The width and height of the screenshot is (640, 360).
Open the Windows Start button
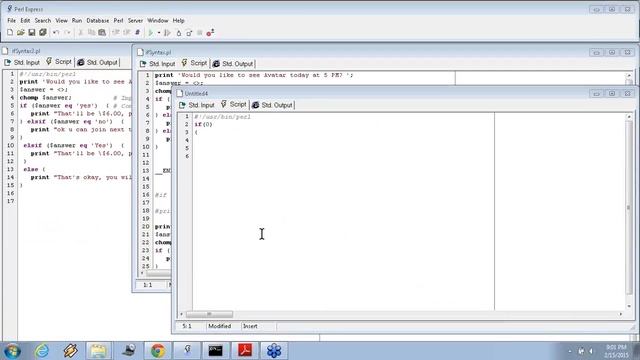pos(12,351)
